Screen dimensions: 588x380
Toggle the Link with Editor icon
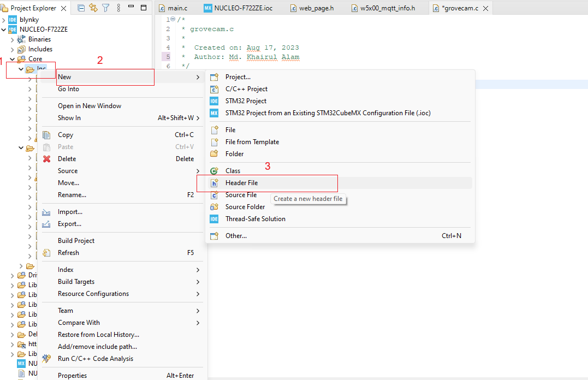pos(93,8)
